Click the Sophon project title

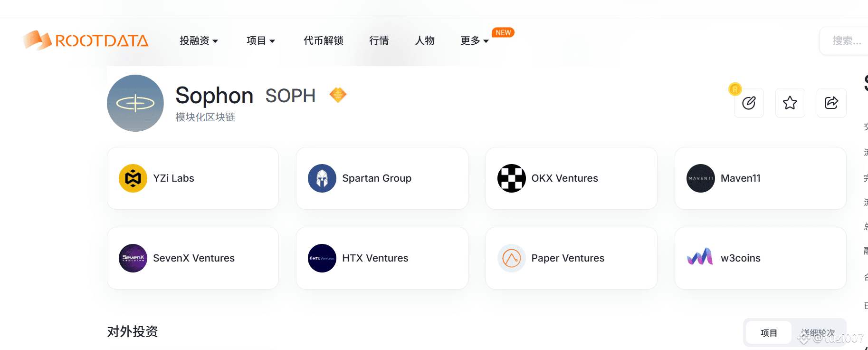214,96
